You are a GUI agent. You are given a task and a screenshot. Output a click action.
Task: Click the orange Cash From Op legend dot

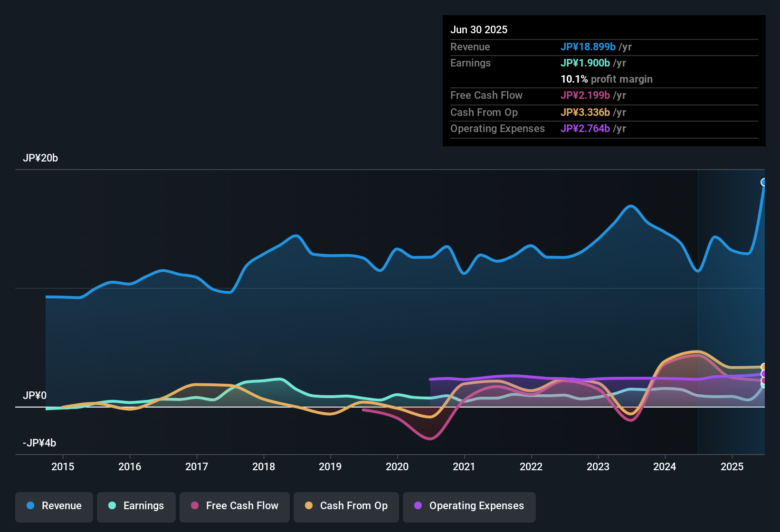tap(308, 506)
